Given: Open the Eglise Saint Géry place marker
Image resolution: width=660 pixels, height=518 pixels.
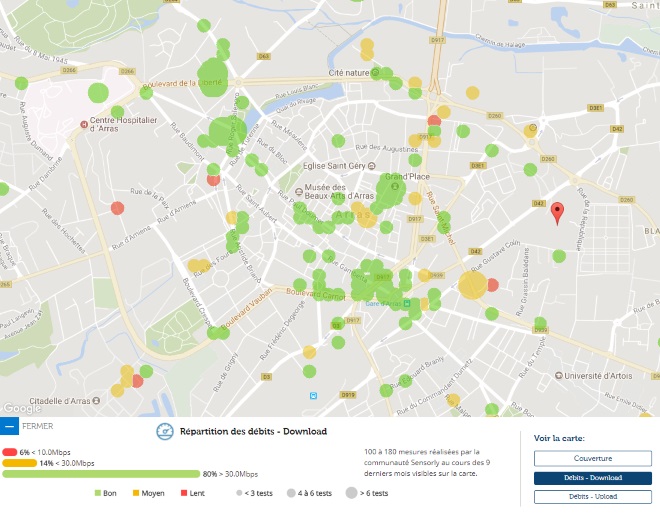Looking at the screenshot, I should 372,166.
